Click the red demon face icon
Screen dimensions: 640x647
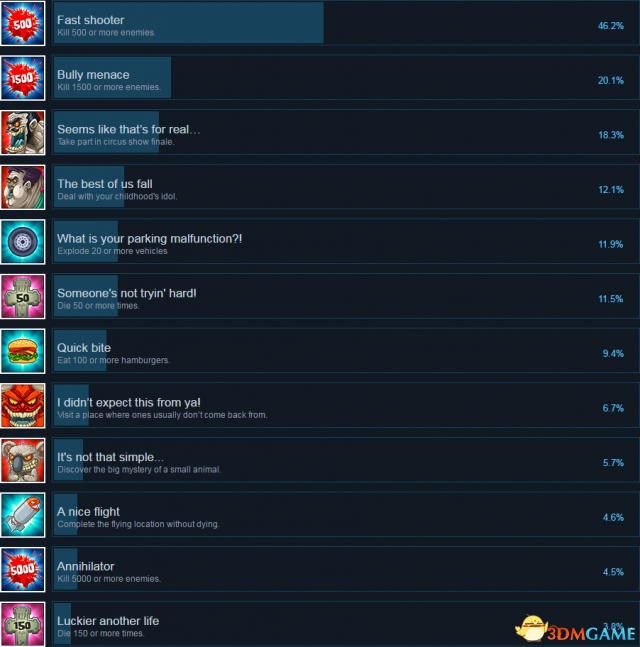[x=23, y=406]
